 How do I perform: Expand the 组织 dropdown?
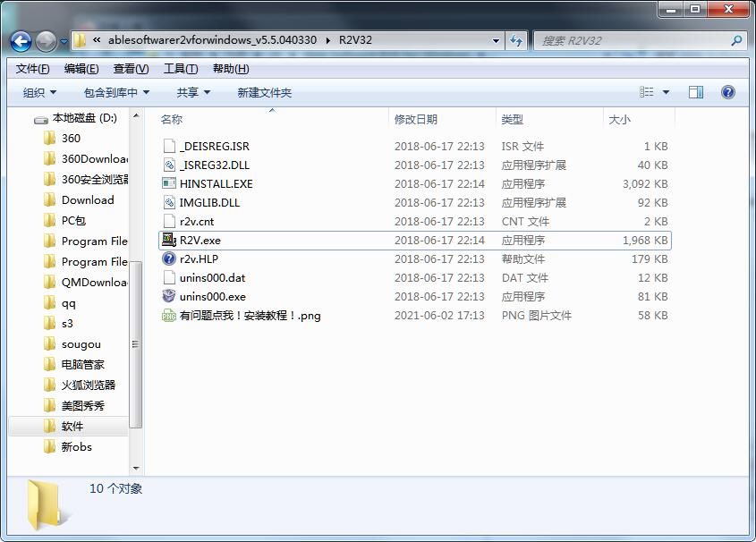pyautogui.click(x=39, y=92)
